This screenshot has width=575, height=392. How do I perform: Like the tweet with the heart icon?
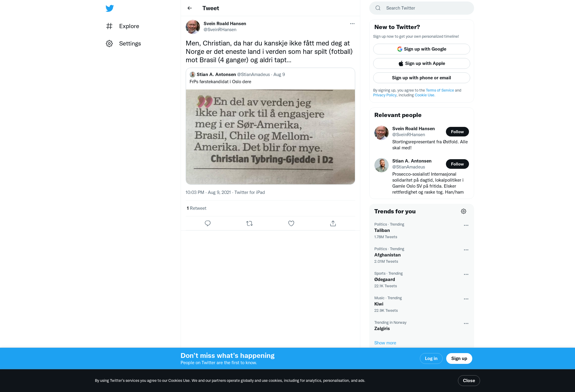pos(291,223)
